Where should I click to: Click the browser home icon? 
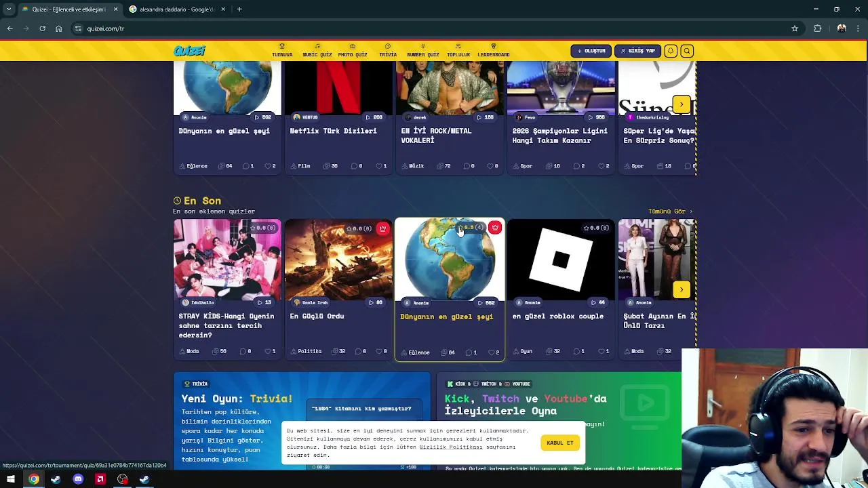[x=58, y=28]
